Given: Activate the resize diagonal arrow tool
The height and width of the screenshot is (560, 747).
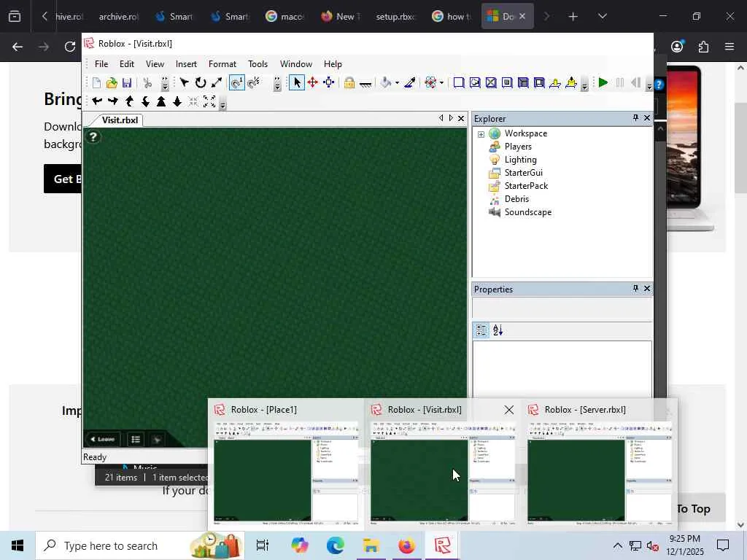Looking at the screenshot, I should [x=217, y=83].
